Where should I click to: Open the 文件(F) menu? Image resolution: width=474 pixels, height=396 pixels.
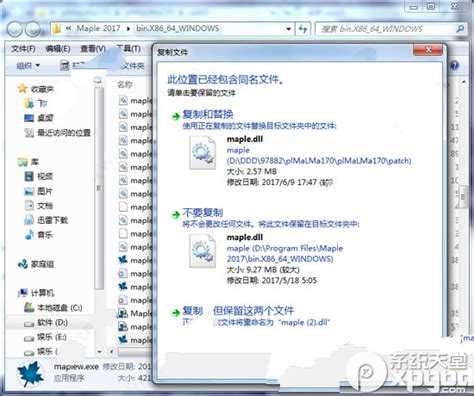[23, 49]
